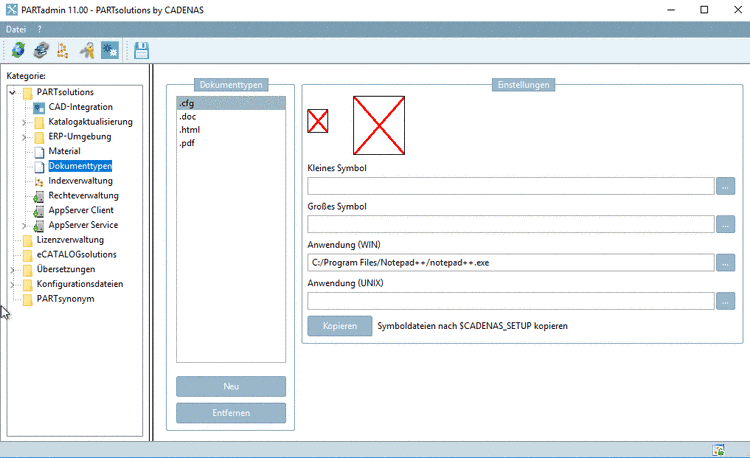750x458 pixels.
Task: Select Material in the category tree
Action: click(x=64, y=151)
